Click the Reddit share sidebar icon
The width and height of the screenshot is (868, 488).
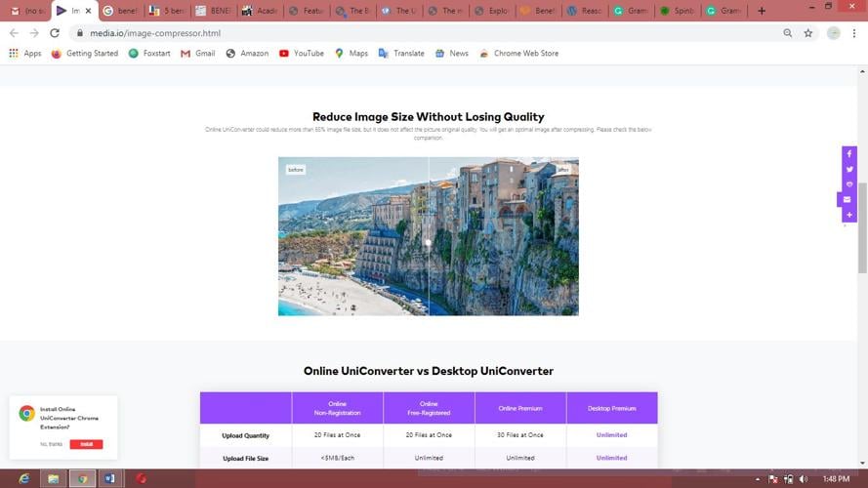click(849, 184)
